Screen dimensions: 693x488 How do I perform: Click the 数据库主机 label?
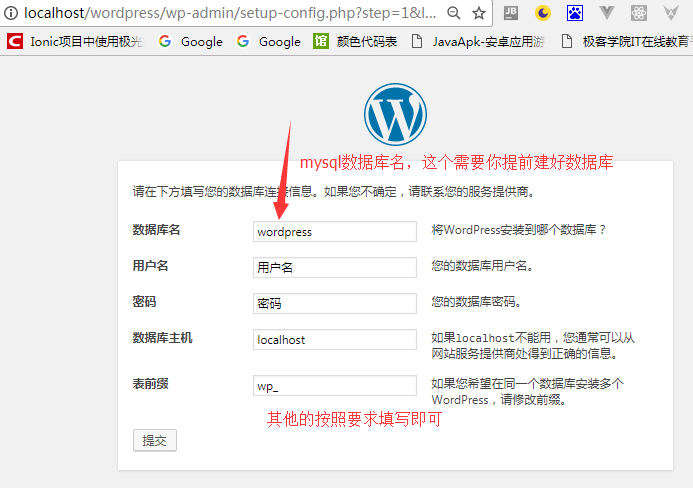tap(162, 338)
